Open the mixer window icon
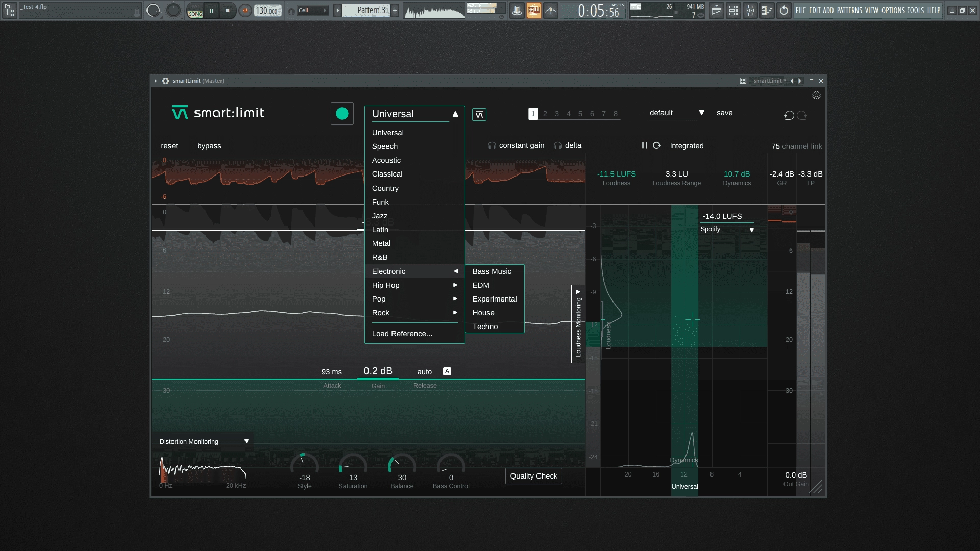The image size is (980, 551). [x=750, y=10]
